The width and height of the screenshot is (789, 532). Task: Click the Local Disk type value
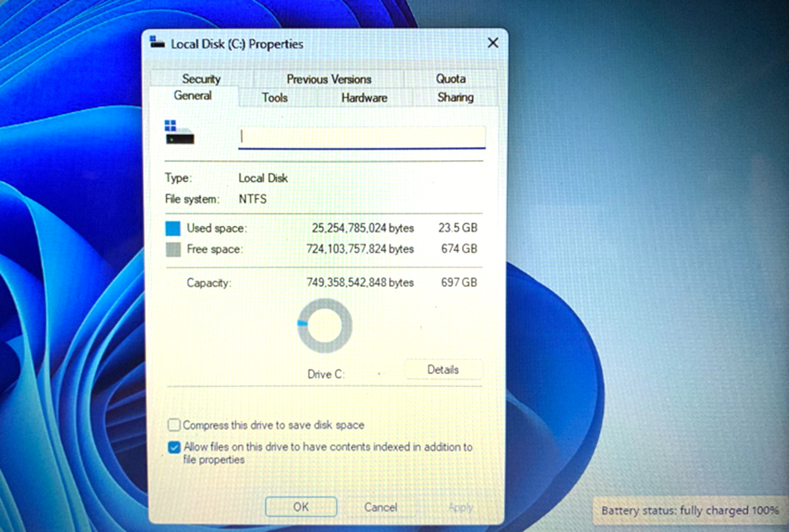click(x=263, y=178)
